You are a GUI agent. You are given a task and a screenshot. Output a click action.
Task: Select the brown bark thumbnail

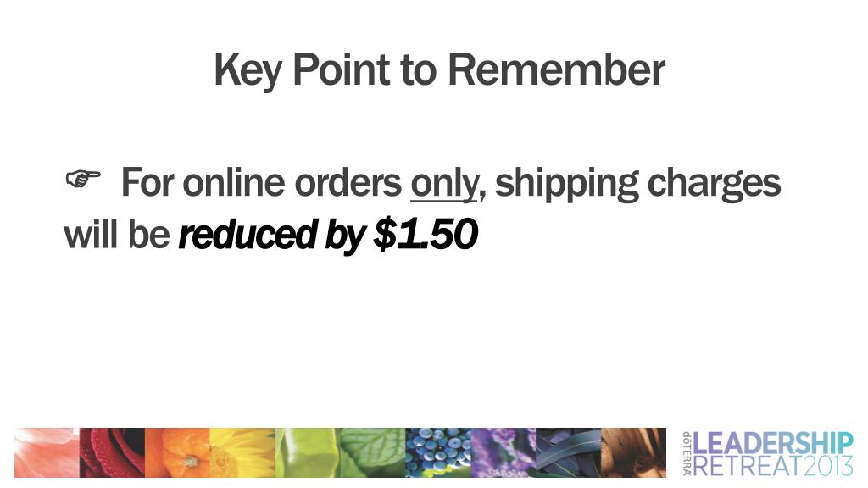[x=634, y=452]
